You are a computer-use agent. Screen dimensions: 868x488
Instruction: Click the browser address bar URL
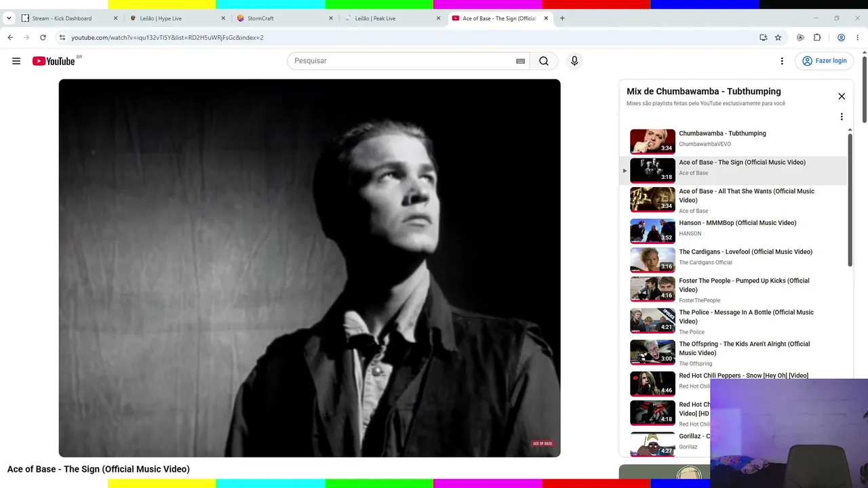point(167,37)
